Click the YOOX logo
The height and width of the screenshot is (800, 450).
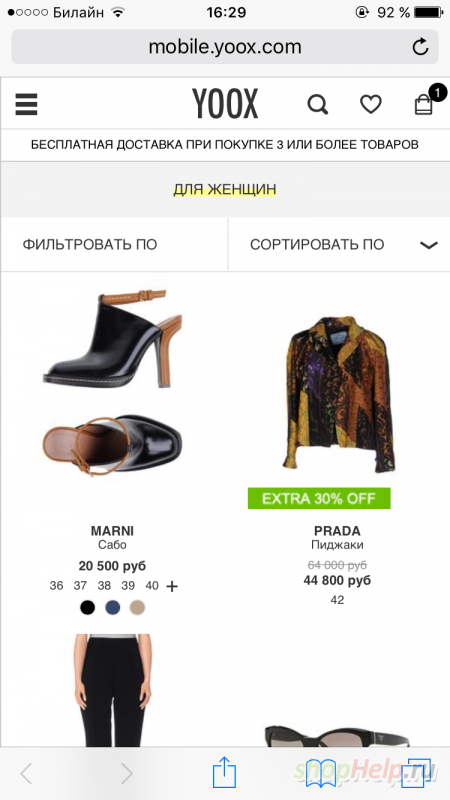225,104
